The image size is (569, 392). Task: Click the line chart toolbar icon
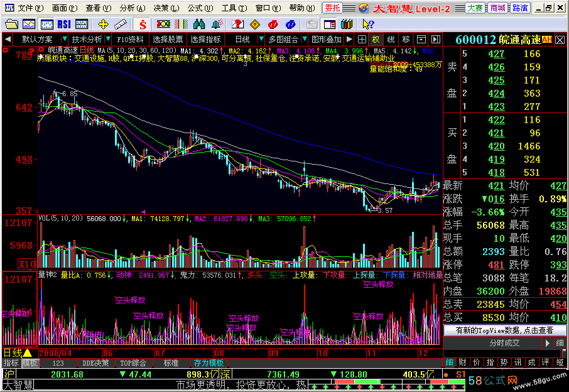pyautogui.click(x=29, y=24)
